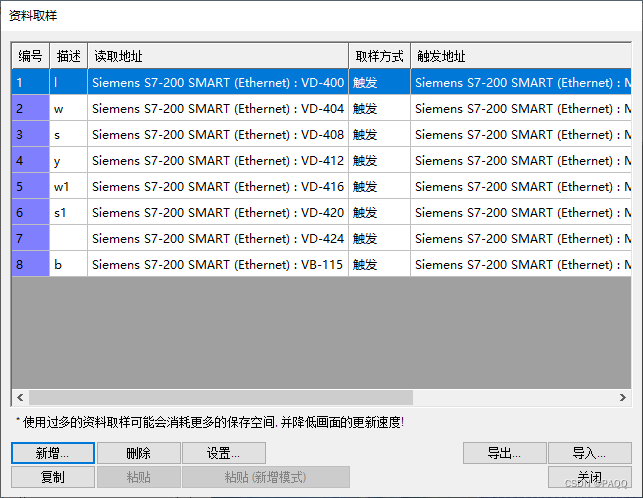Click description cell 's1' in row 6

[68, 212]
